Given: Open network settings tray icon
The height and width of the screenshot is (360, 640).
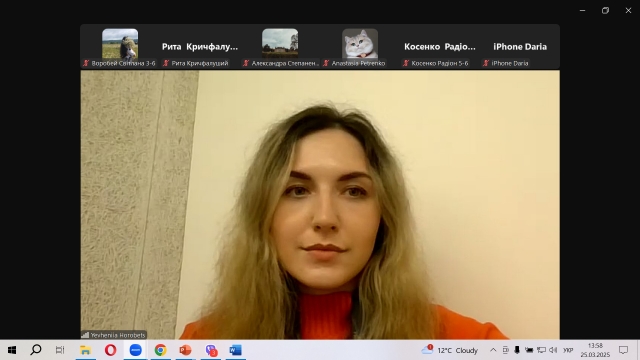Looking at the screenshot, I should pyautogui.click(x=541, y=350).
